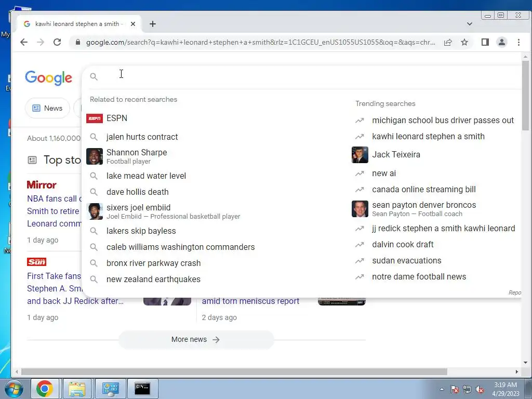Click the magnifier icon in the search box
This screenshot has height=399, width=532.
94,77
